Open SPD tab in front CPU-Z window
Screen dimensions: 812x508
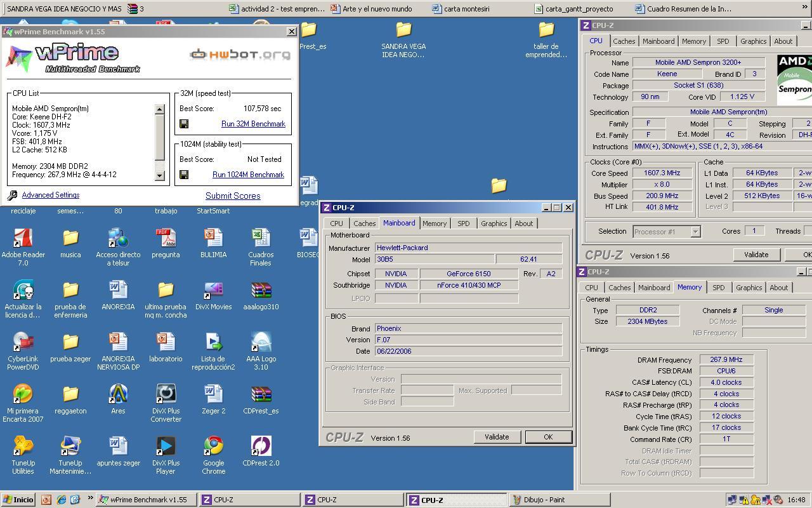tap(464, 224)
